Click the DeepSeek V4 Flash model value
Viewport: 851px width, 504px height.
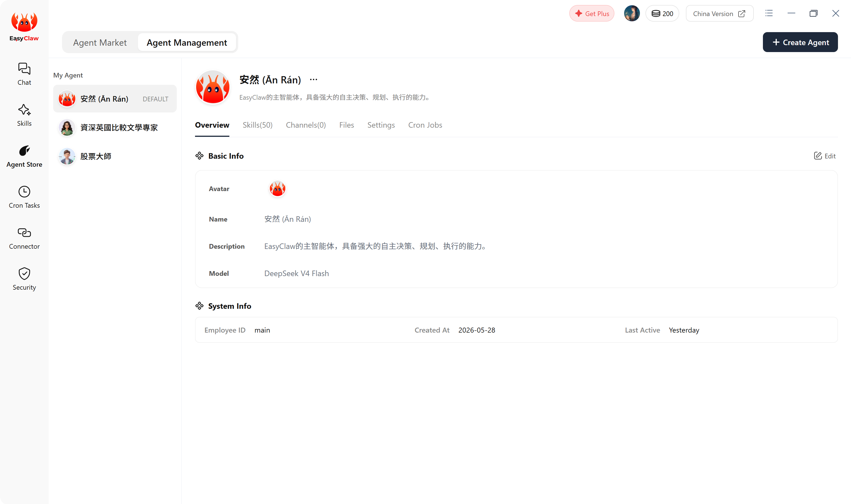296,273
